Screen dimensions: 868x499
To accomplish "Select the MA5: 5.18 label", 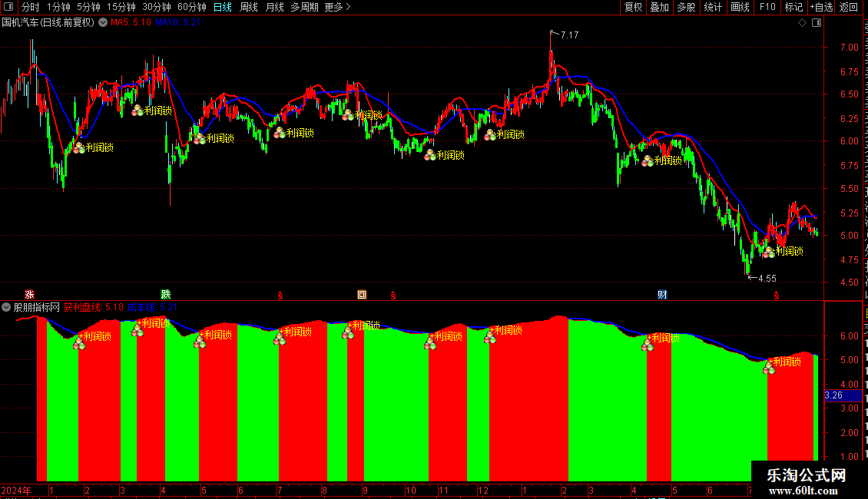I will click(131, 22).
